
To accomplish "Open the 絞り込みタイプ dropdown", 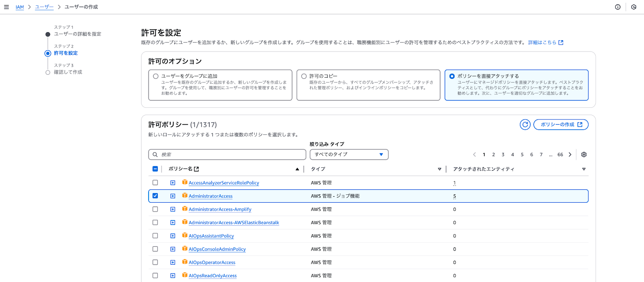I will click(349, 154).
